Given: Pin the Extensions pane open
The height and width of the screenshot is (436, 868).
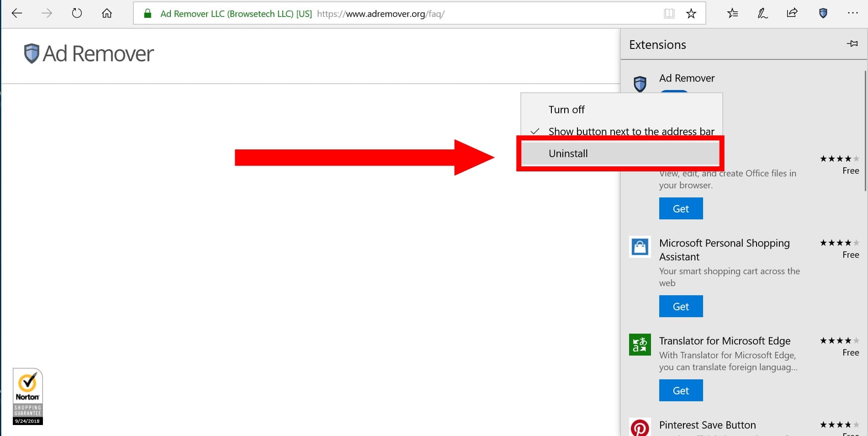Looking at the screenshot, I should point(852,44).
